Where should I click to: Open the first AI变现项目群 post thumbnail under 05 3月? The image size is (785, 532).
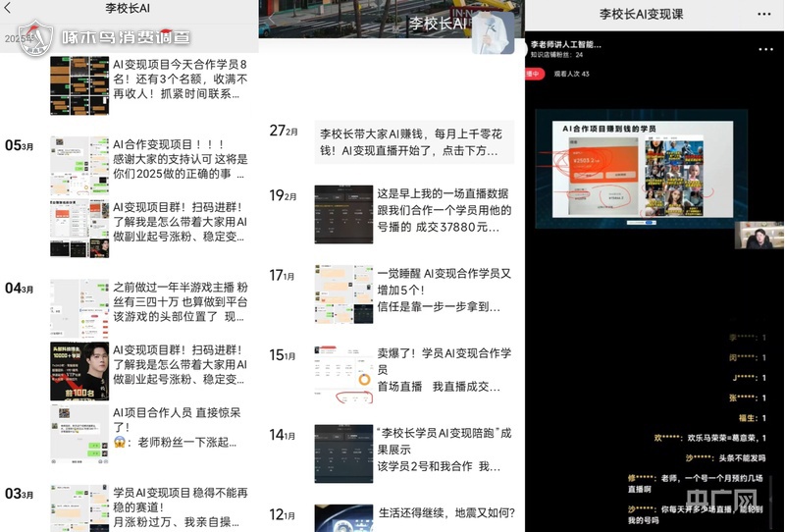click(x=79, y=229)
